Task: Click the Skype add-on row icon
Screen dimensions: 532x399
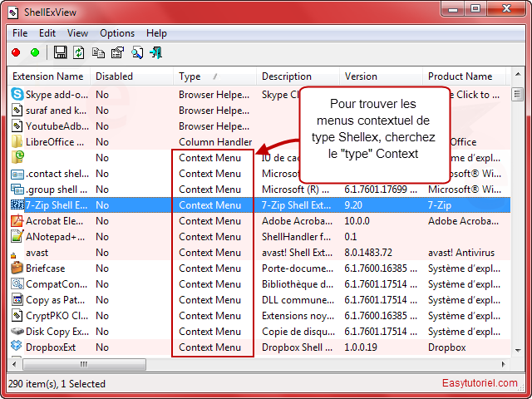Action: [x=17, y=94]
